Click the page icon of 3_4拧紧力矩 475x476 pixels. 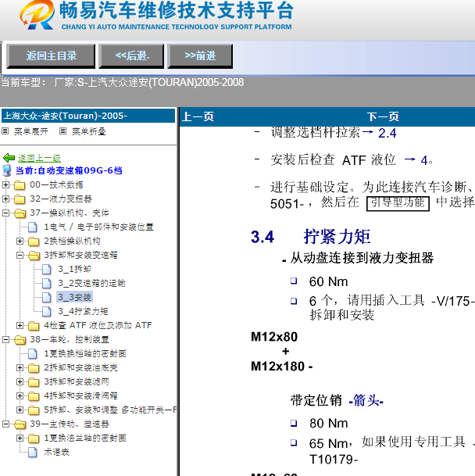click(x=46, y=311)
